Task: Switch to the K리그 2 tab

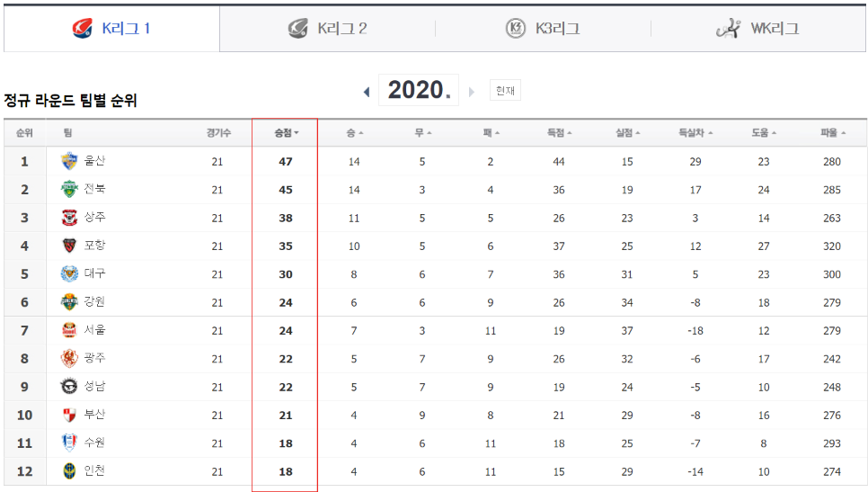Action: pyautogui.click(x=327, y=28)
